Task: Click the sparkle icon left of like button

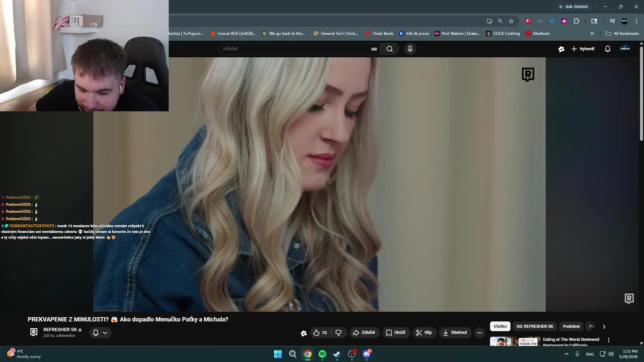Action: (303, 333)
